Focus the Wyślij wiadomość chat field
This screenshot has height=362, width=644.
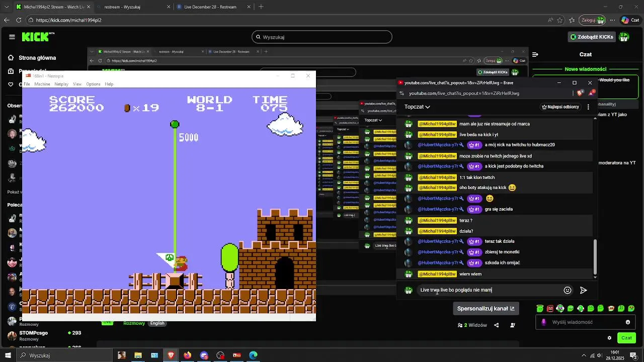click(586, 322)
